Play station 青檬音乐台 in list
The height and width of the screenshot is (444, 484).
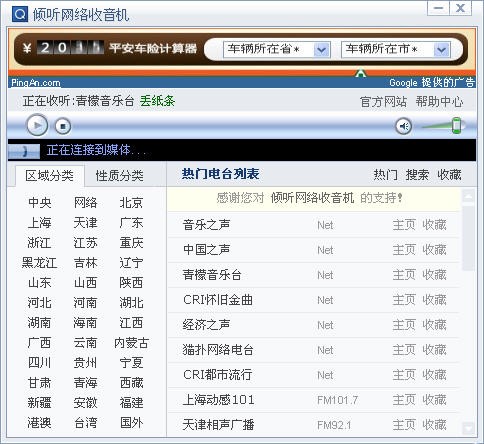coord(212,275)
